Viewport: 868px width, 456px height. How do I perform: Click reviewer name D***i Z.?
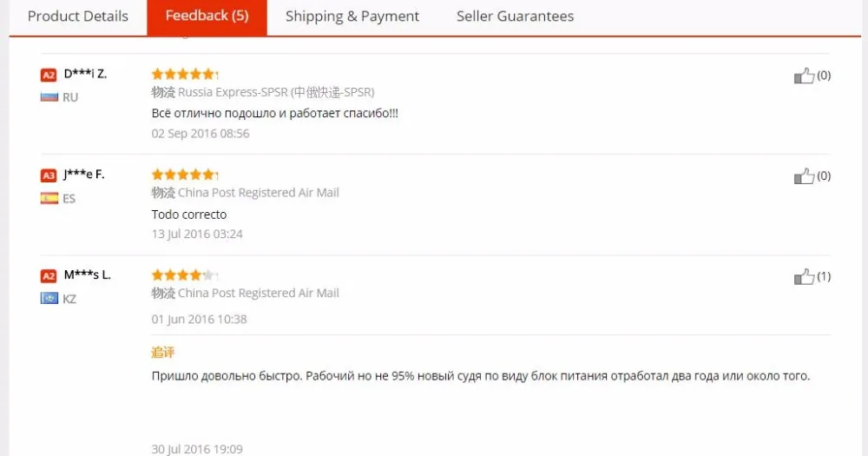pos(85,74)
